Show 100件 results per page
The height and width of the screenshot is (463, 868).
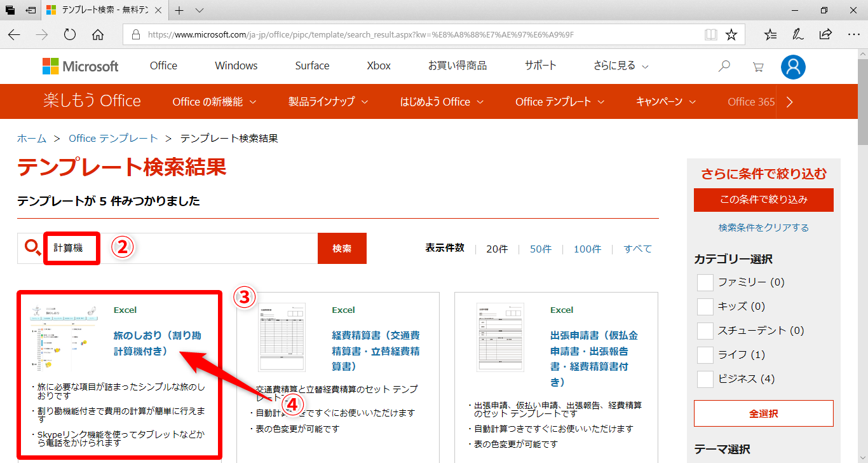tap(587, 249)
